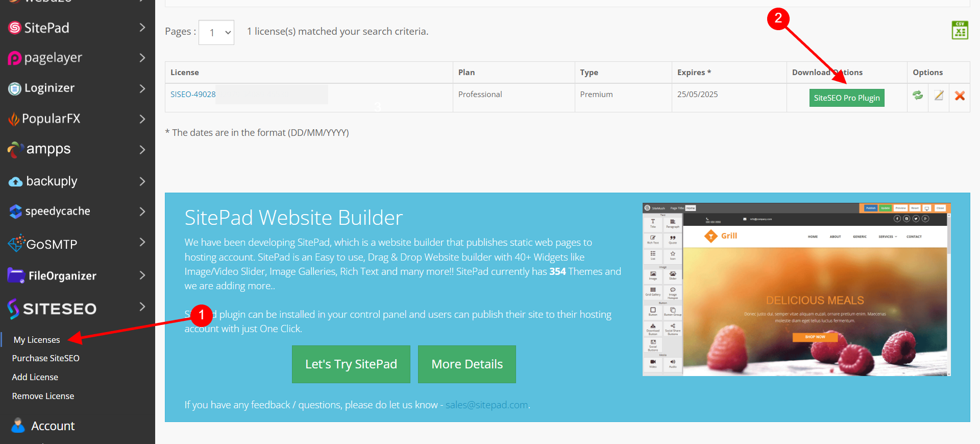Screen dimensions: 980x444
Task: Open the Pages number dropdown
Action: [216, 32]
